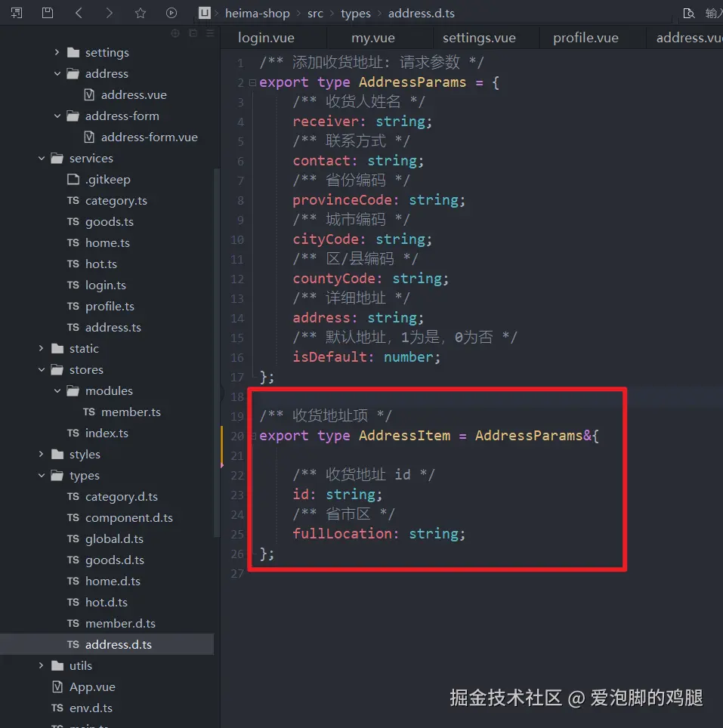Click the file icon next to .gitkeep
Screen dimensions: 723x728
73,179
